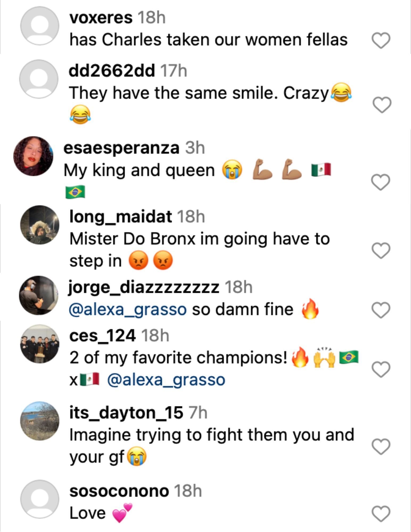Click voxeres's default gray avatar
This screenshot has width=411, height=532.
coord(40,26)
